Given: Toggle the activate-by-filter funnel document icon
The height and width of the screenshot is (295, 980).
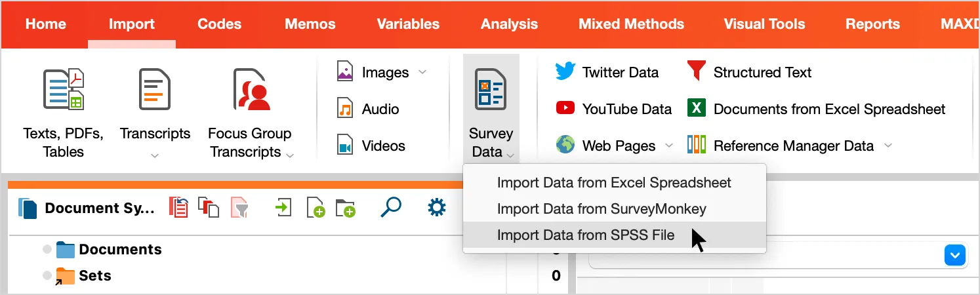Looking at the screenshot, I should click(240, 208).
